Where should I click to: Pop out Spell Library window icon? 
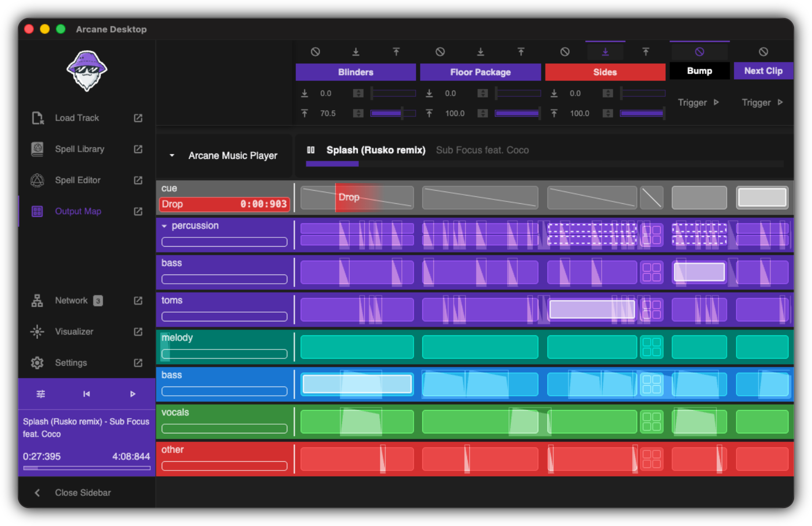click(x=138, y=149)
